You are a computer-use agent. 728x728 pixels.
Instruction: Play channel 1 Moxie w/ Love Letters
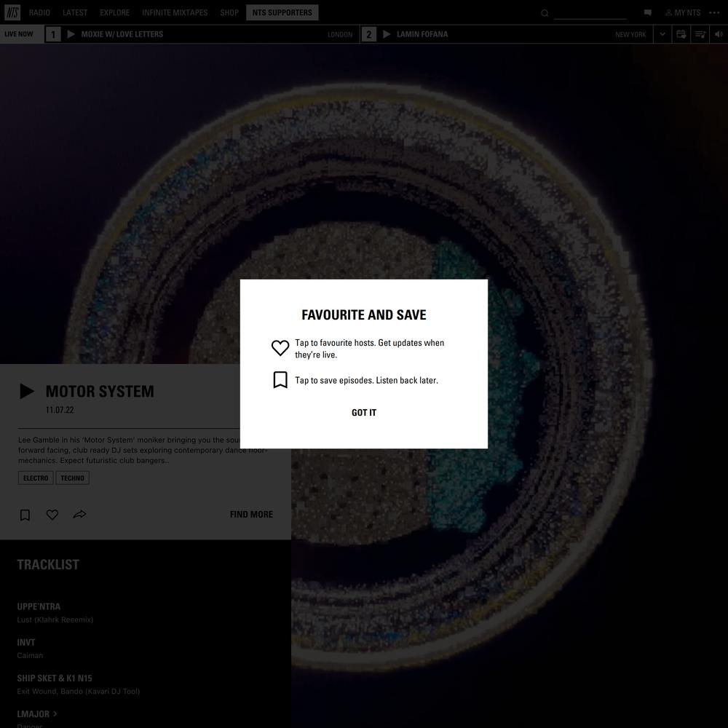tap(71, 34)
